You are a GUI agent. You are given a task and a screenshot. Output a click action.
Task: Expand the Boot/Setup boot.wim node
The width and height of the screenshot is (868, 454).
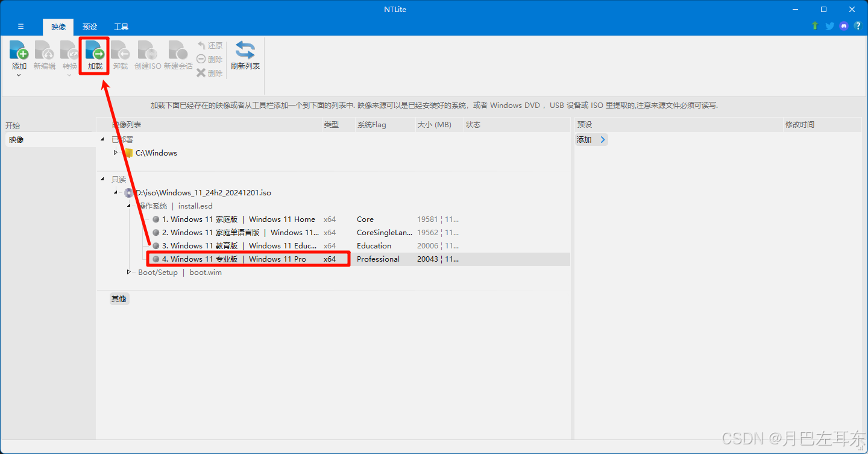point(128,272)
